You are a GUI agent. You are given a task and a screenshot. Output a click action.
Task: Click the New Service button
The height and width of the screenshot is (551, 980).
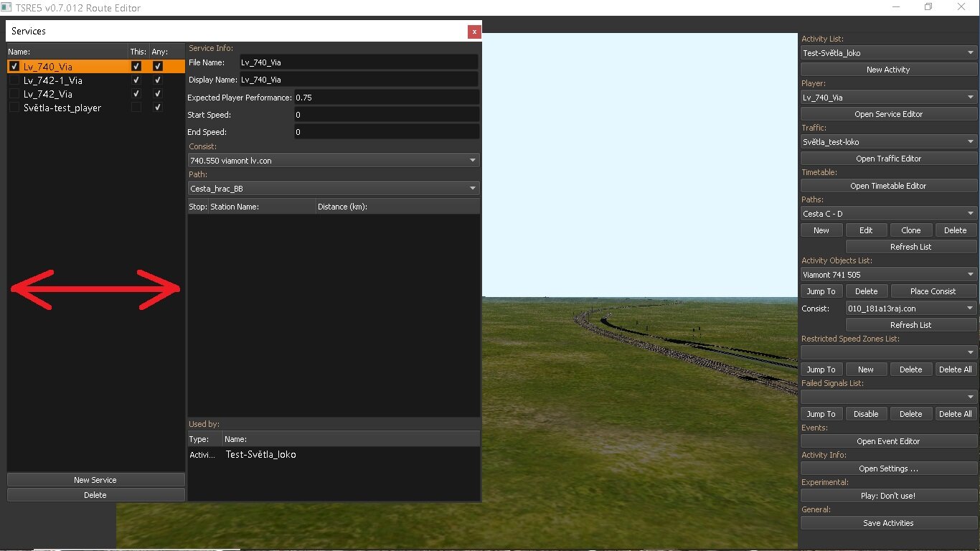point(95,480)
